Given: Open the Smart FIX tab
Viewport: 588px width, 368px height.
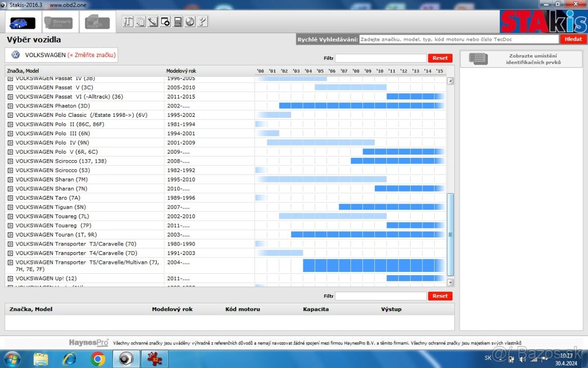Looking at the screenshot, I should coord(58,23).
